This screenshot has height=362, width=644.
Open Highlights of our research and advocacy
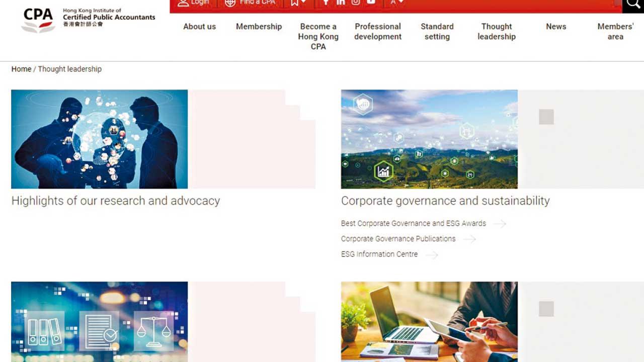[116, 201]
